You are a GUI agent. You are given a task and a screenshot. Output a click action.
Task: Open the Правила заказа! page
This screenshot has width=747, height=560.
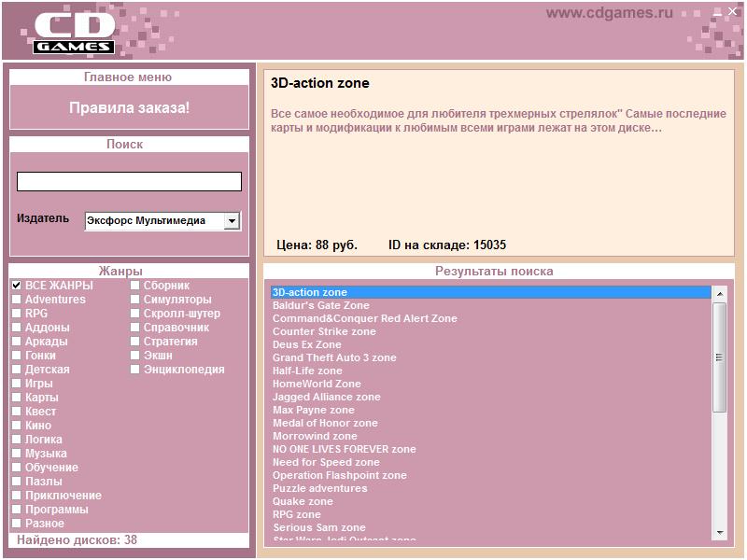click(x=129, y=107)
